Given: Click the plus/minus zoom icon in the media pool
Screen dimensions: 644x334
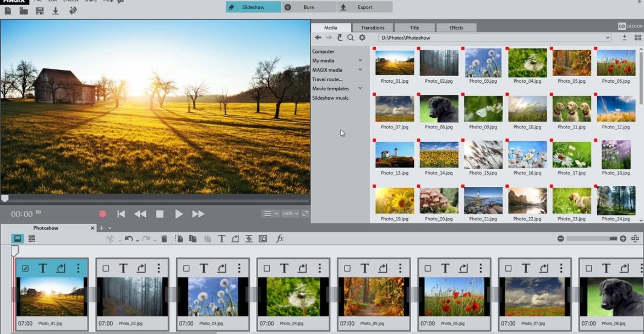Looking at the screenshot, I should point(624,37).
